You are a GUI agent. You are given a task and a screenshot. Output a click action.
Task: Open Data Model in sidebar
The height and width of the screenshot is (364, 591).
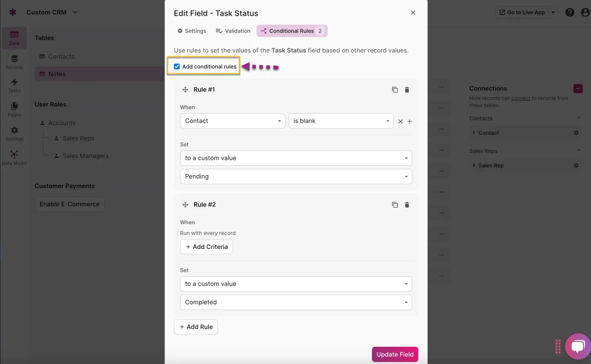coord(14,158)
